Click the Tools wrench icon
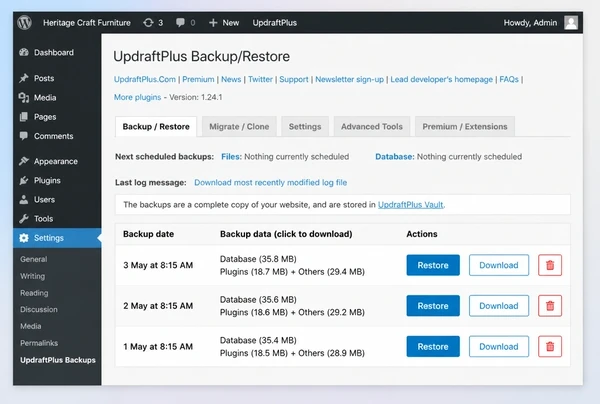 coord(24,218)
